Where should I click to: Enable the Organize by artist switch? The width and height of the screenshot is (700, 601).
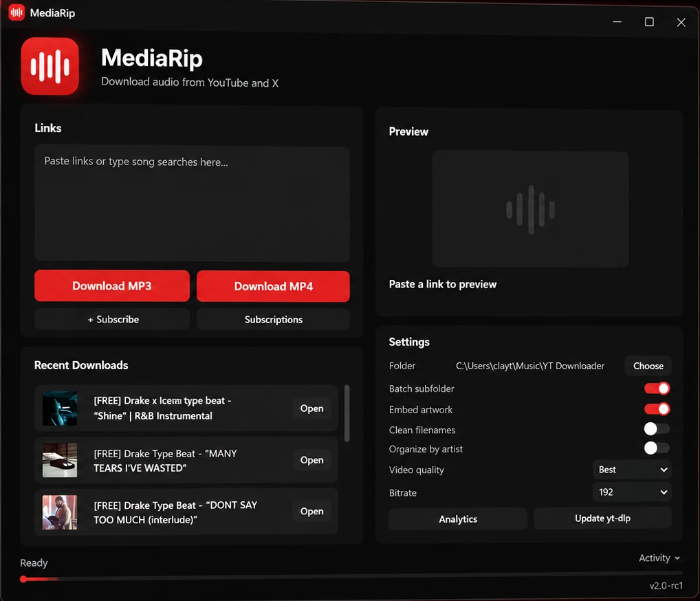[x=657, y=448]
